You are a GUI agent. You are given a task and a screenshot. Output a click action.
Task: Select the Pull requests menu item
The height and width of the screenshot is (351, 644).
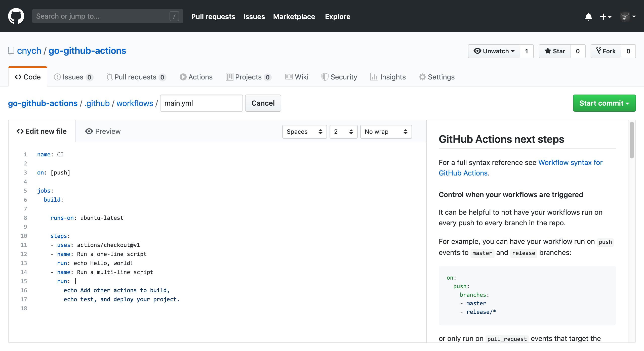coord(213,16)
